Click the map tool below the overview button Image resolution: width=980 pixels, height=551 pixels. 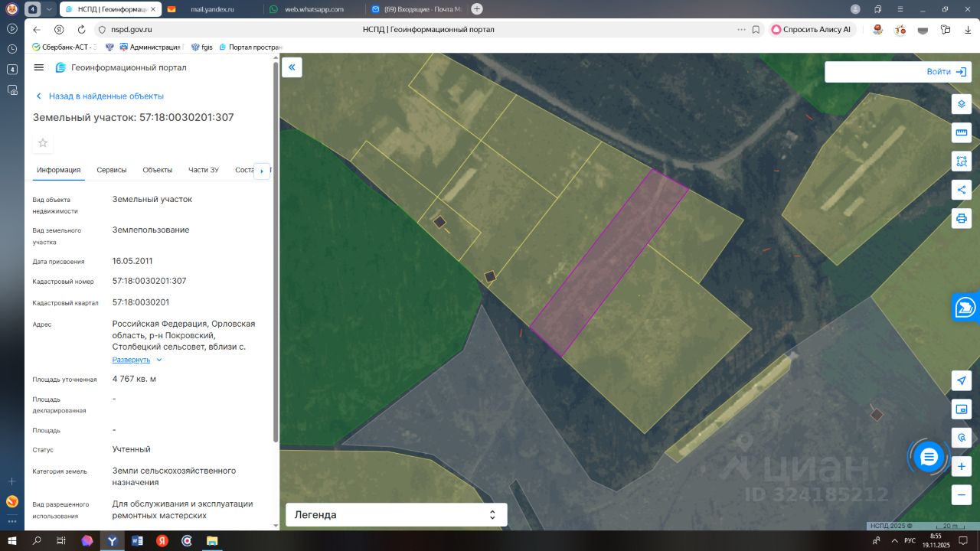point(962,438)
